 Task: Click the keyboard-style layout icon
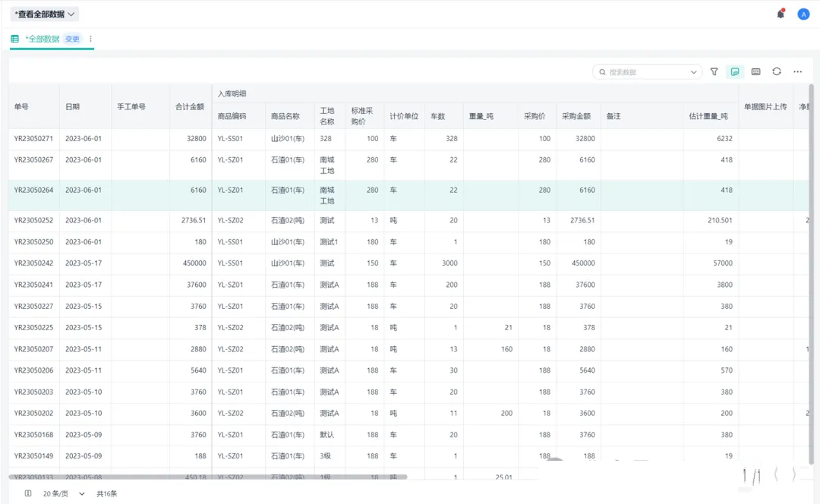tap(755, 71)
